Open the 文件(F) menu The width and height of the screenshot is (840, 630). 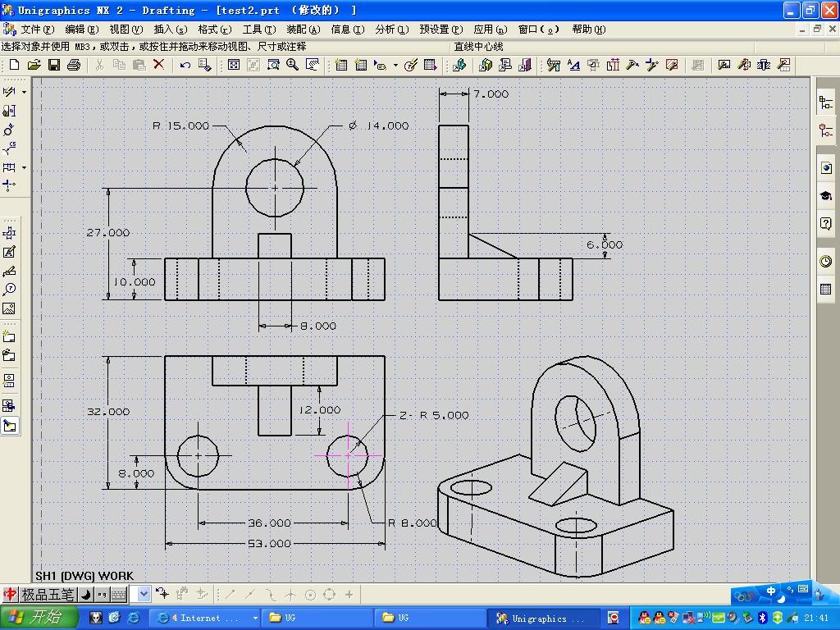(37, 30)
